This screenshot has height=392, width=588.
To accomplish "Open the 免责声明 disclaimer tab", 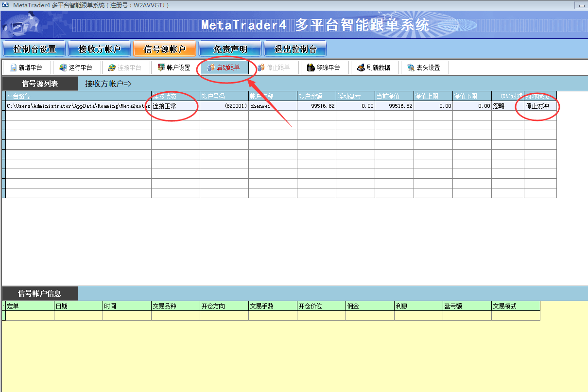I will click(230, 49).
